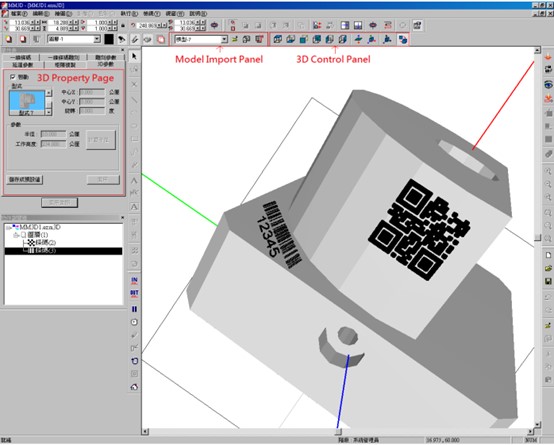Image resolution: width=554 pixels, height=445 pixels.
Task: Click the solid teal cube view icon
Action: coord(303,39)
